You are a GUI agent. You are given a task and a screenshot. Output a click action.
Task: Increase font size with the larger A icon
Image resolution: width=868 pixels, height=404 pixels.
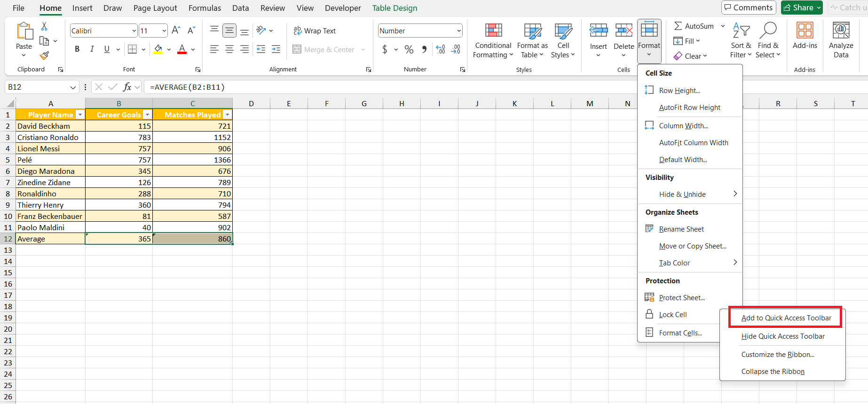[176, 31]
